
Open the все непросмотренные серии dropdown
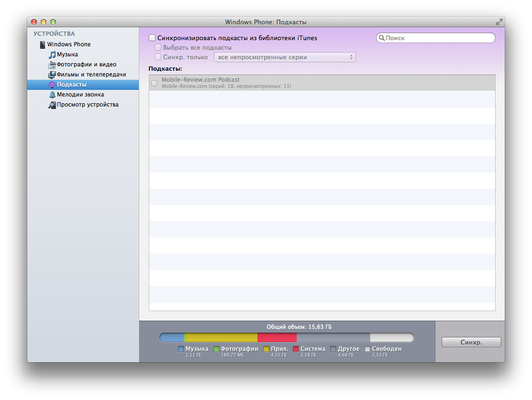coord(285,57)
